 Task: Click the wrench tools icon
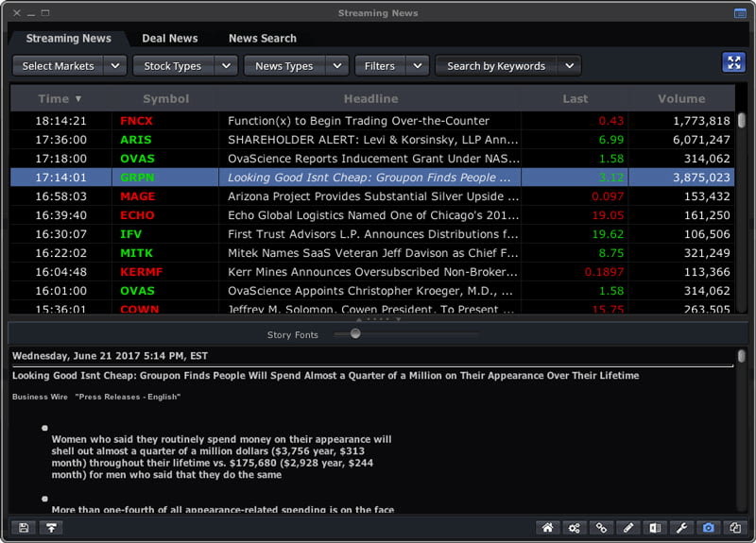pyautogui.click(x=681, y=528)
